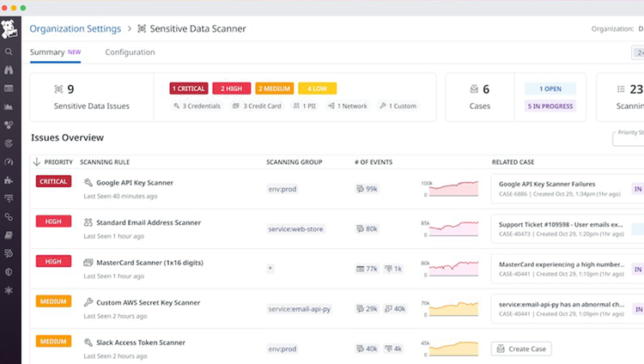Open the link-chain icon in the sidebar

[x=9, y=217]
